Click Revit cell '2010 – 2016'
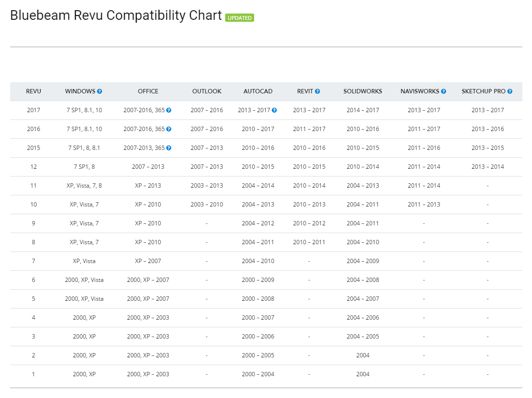532x398 pixels. point(309,147)
